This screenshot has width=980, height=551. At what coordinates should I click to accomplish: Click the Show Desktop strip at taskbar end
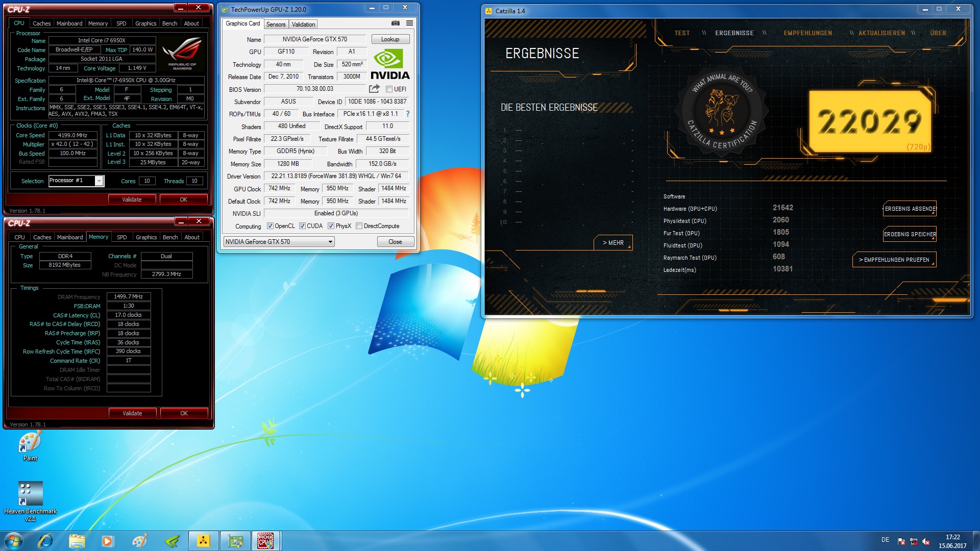(976, 541)
